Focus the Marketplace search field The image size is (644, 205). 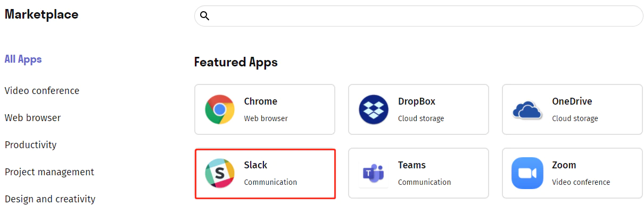419,16
